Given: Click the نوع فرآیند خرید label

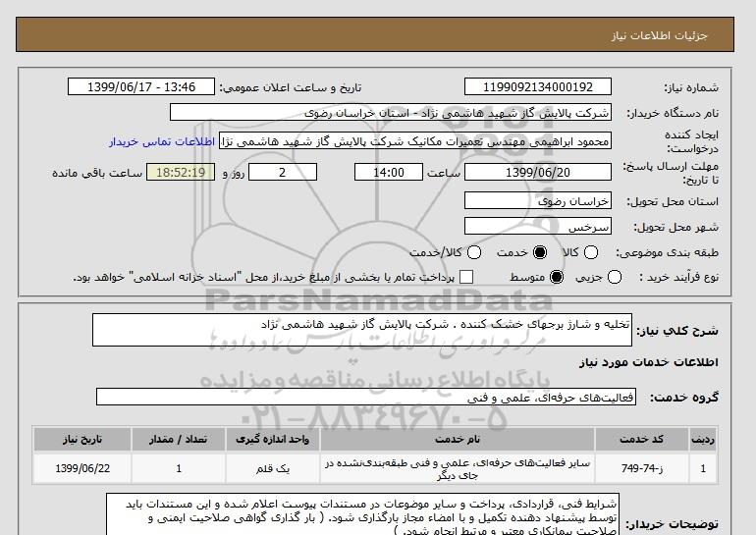Looking at the screenshot, I should tap(678, 277).
